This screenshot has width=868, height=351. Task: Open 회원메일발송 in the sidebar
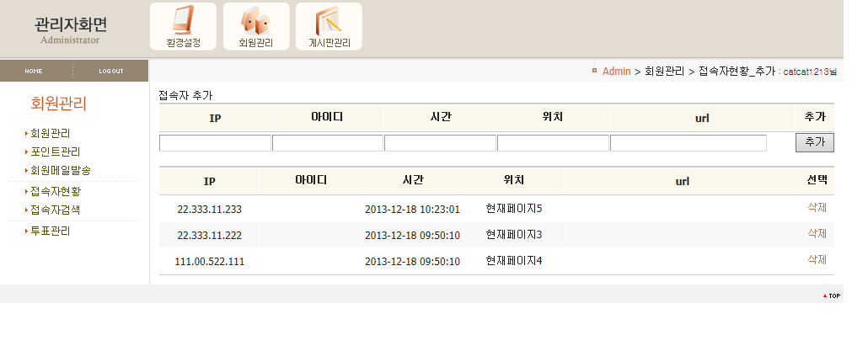tap(60, 170)
